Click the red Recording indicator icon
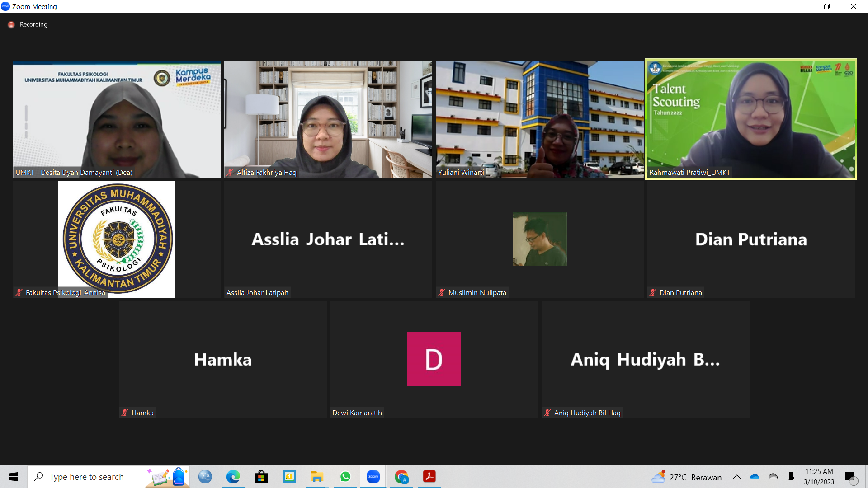The width and height of the screenshot is (868, 488). 11,25
